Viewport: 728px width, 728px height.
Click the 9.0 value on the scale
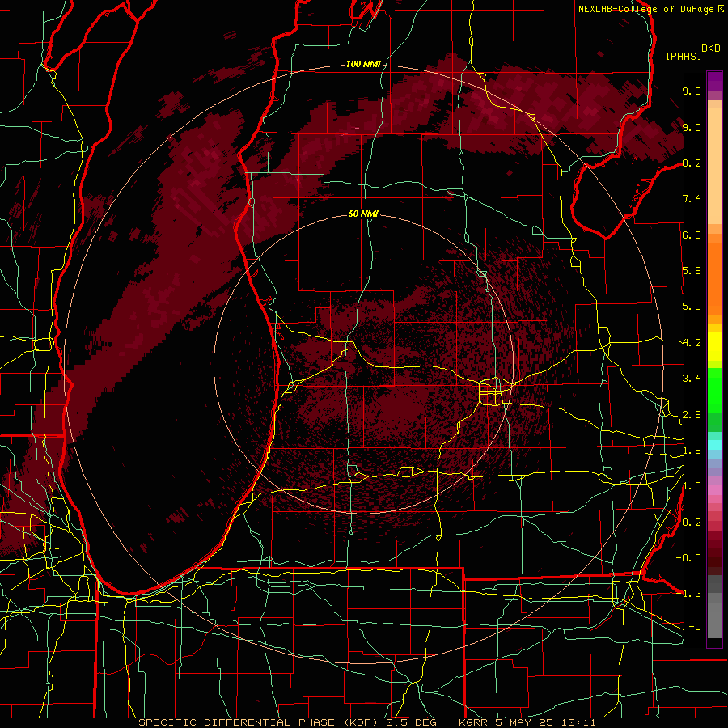692,127
